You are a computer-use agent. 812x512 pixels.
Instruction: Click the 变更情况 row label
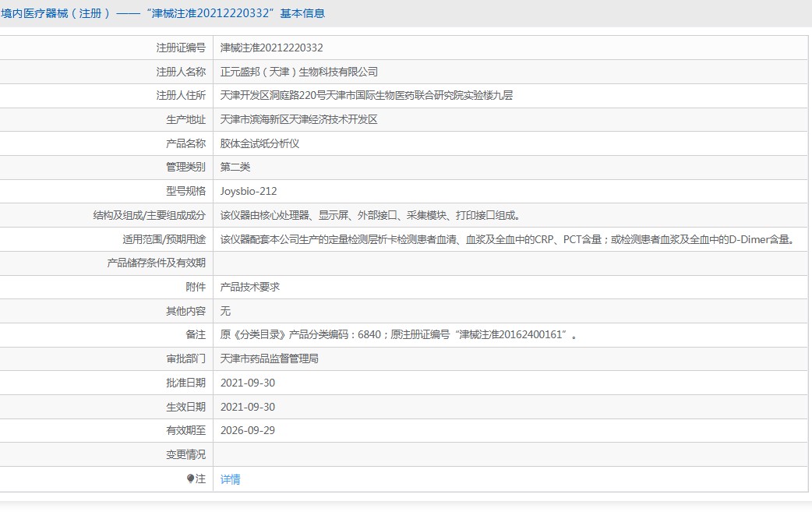click(185, 454)
